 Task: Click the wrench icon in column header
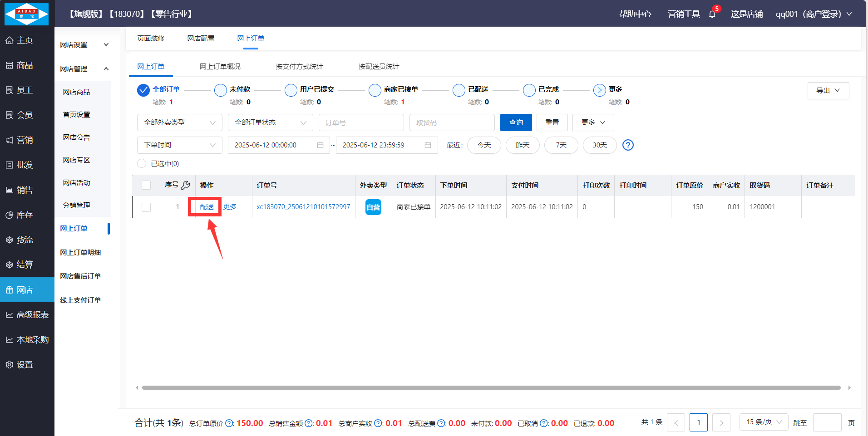point(185,185)
